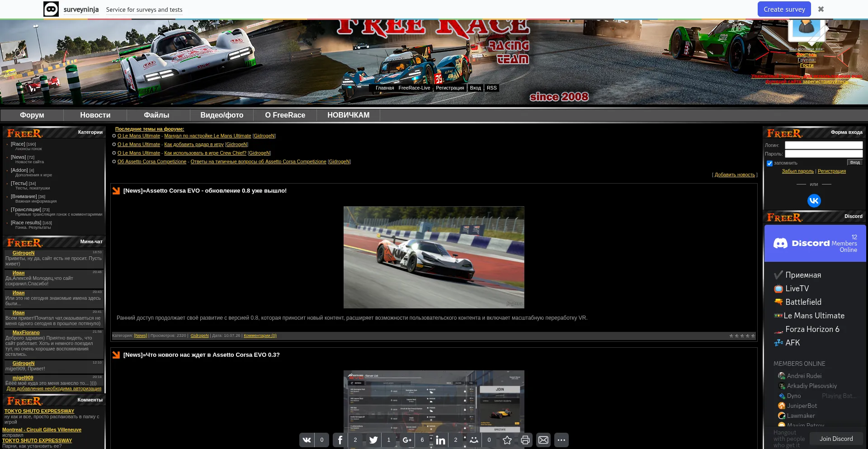Open the Видео/фото menu
Screen dimensions: 868x449
[x=222, y=115]
